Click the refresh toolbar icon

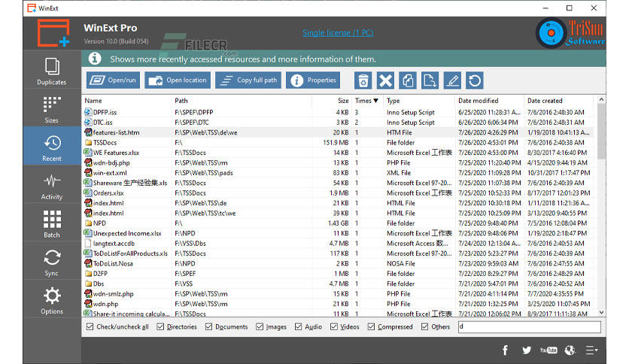[x=475, y=80]
